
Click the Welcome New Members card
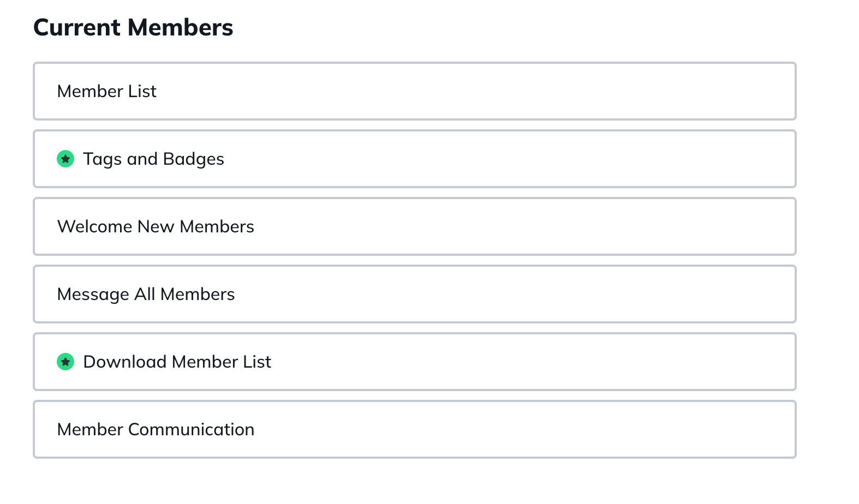click(415, 226)
